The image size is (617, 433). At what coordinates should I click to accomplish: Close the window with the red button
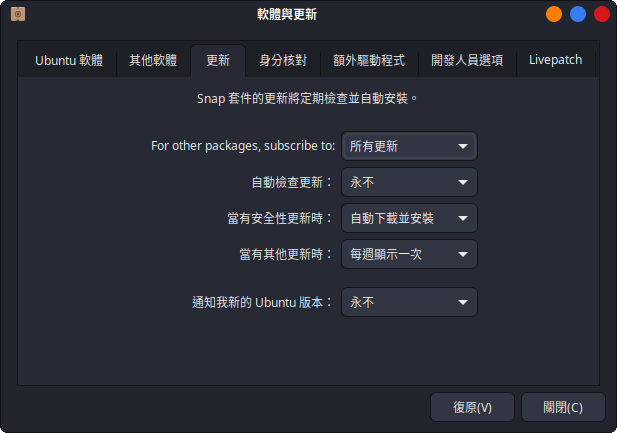pyautogui.click(x=602, y=14)
